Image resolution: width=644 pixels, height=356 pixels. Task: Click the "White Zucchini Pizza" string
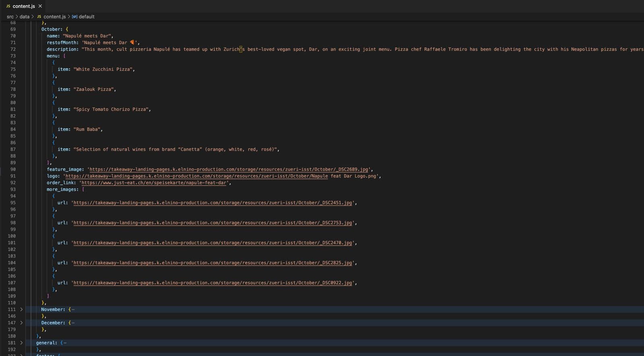tap(103, 69)
